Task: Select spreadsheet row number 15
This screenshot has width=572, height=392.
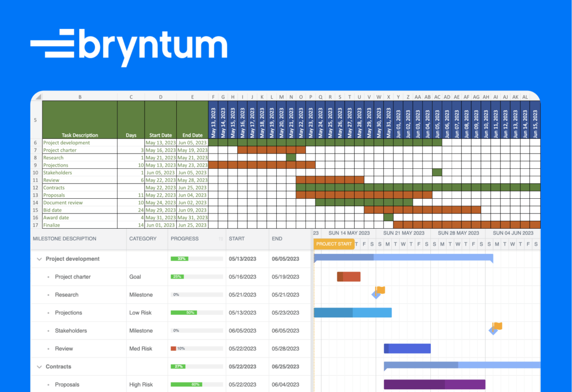Action: pyautogui.click(x=36, y=210)
